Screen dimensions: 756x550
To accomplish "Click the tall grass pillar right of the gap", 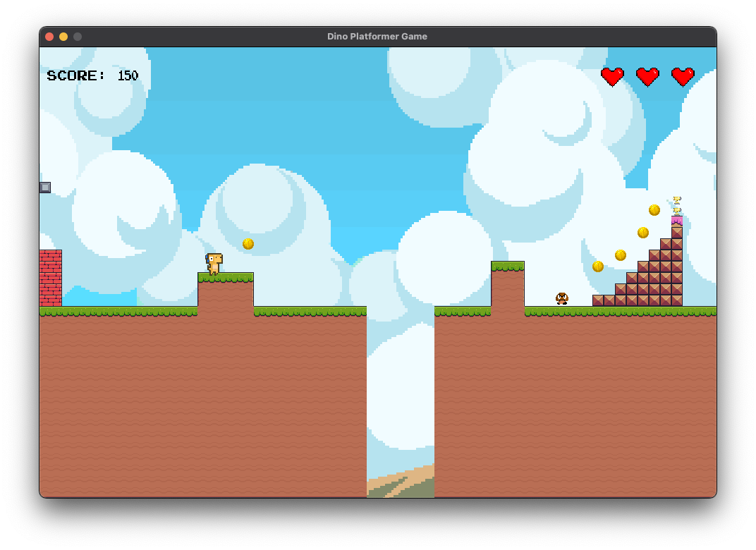I will tap(508, 284).
